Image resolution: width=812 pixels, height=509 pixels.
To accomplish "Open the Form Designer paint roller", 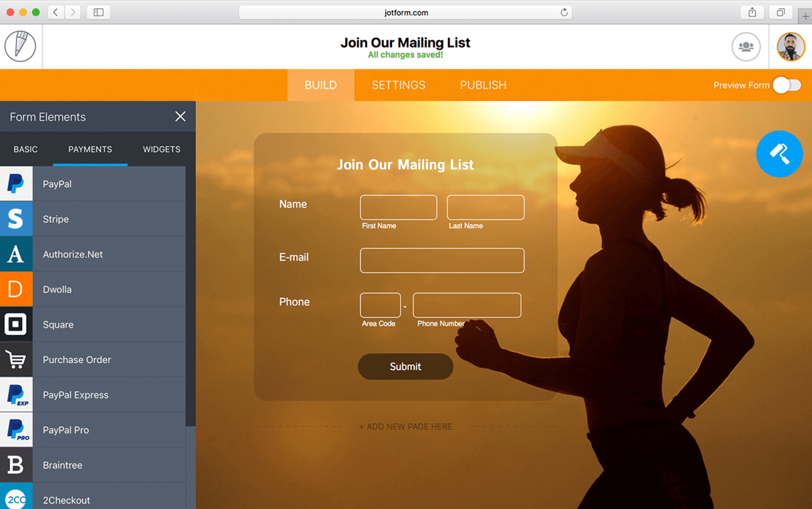I will coord(779,154).
